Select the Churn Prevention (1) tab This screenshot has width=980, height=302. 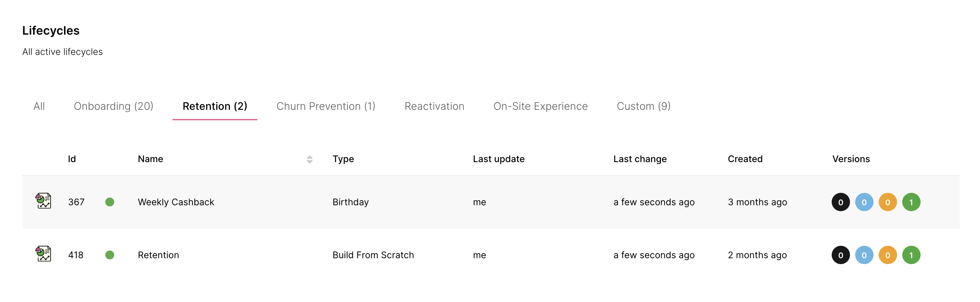pyautogui.click(x=326, y=106)
